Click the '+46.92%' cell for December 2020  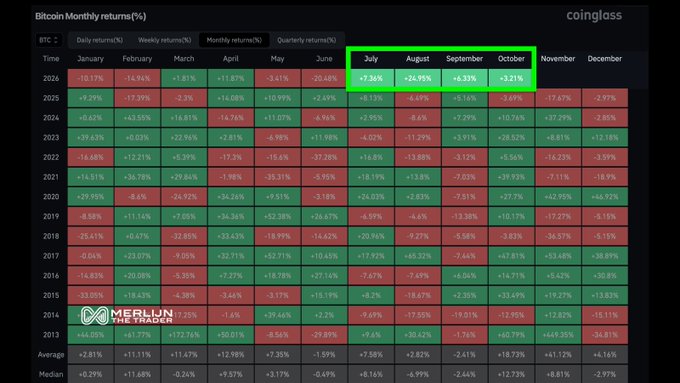pyautogui.click(x=605, y=197)
